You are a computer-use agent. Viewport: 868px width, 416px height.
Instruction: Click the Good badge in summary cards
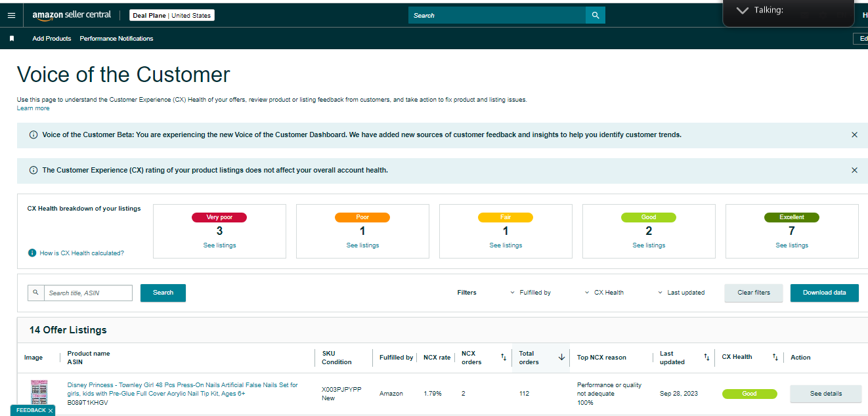(649, 217)
